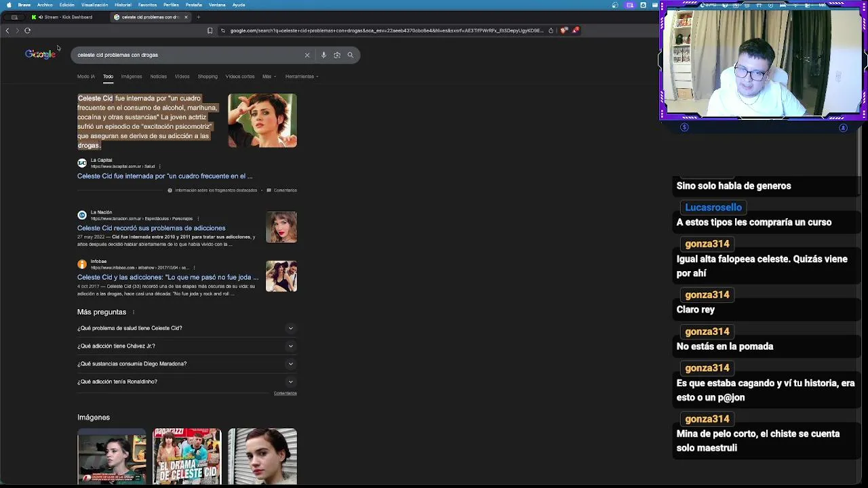Image resolution: width=868 pixels, height=488 pixels.
Task: Click Lucasrosello username in chat
Action: click(713, 207)
